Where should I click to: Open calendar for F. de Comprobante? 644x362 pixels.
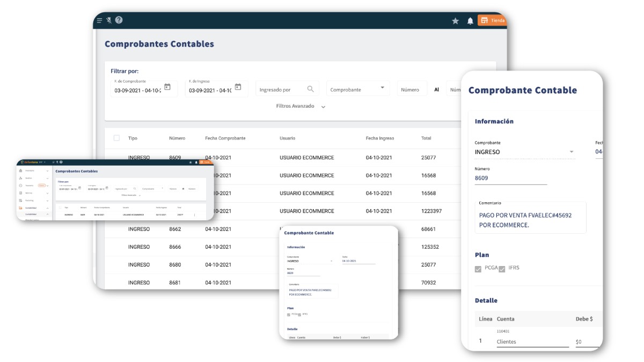pos(167,87)
